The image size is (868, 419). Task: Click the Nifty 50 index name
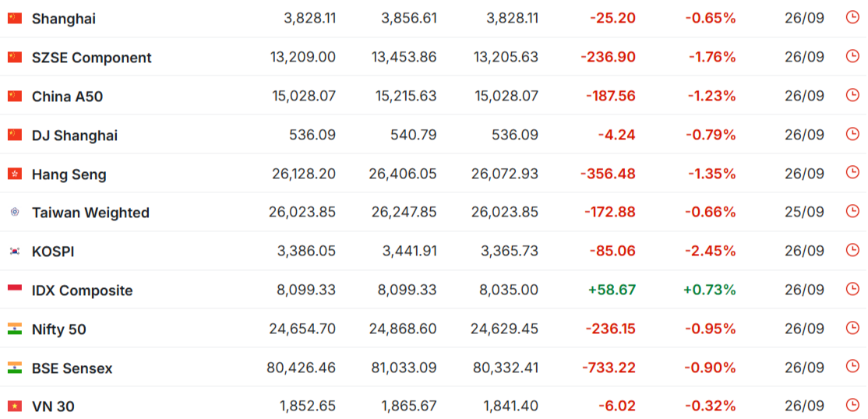click(x=59, y=330)
